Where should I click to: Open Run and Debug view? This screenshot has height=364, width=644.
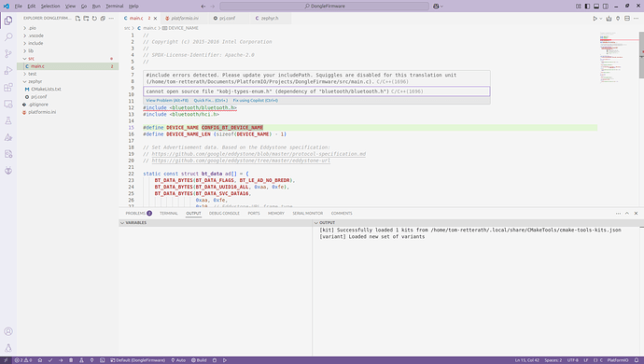click(x=8, y=71)
